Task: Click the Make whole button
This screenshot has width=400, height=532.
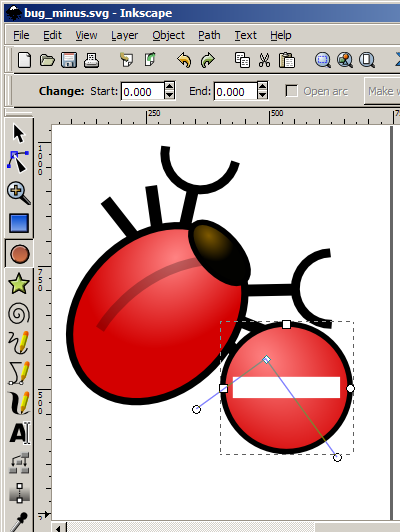Action: pyautogui.click(x=382, y=91)
